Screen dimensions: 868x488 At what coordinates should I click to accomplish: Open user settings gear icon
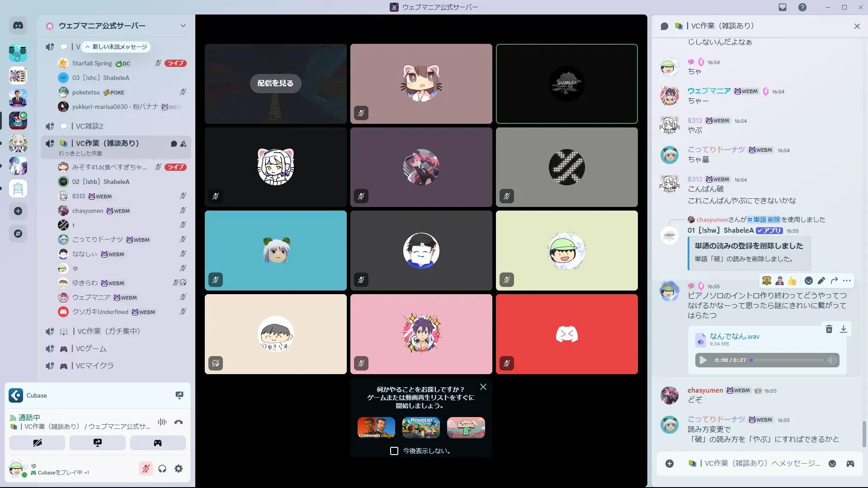179,469
